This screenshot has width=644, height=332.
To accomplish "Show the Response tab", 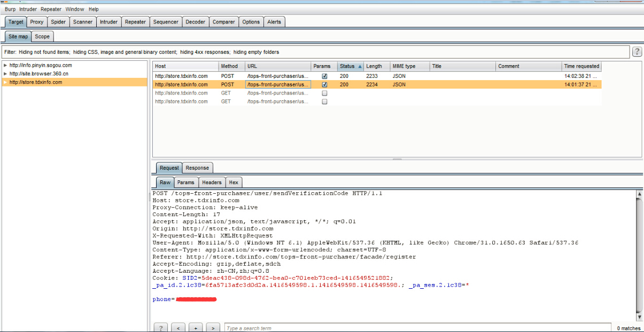I will click(x=198, y=168).
